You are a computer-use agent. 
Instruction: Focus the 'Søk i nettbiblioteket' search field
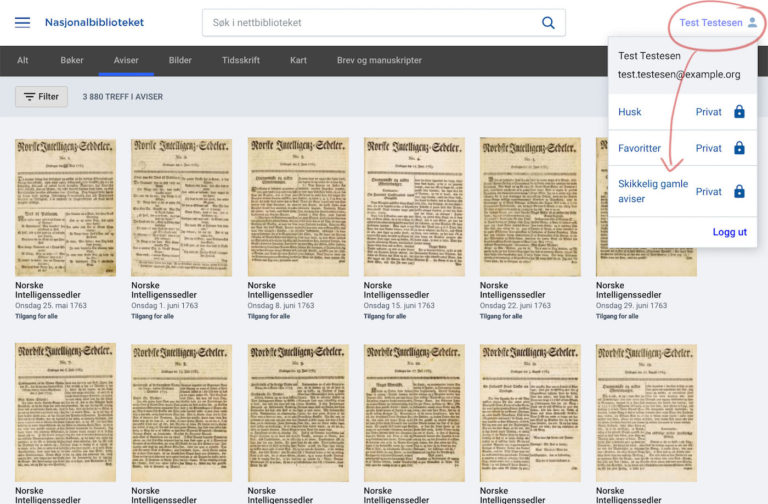pyautogui.click(x=384, y=23)
